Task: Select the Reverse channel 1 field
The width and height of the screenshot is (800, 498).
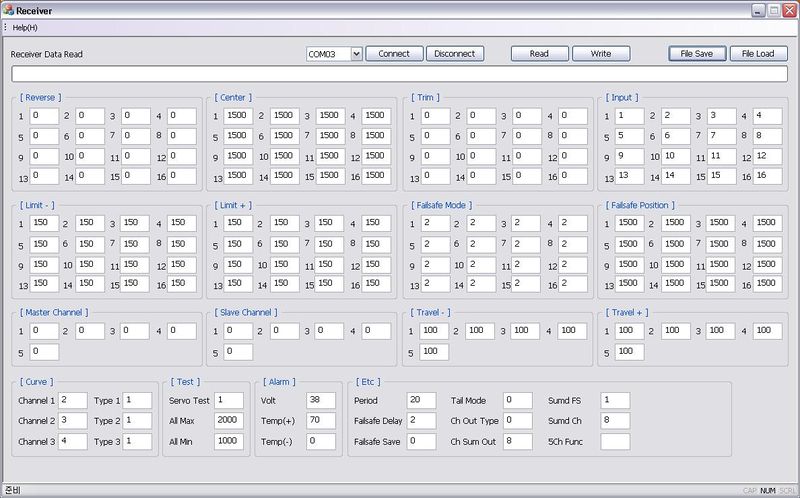Action: click(x=44, y=117)
